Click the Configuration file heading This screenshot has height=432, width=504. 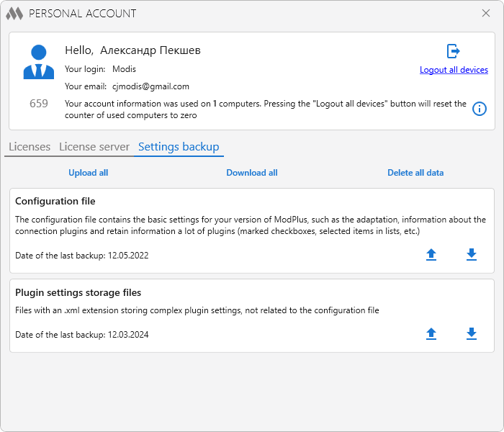click(x=55, y=201)
